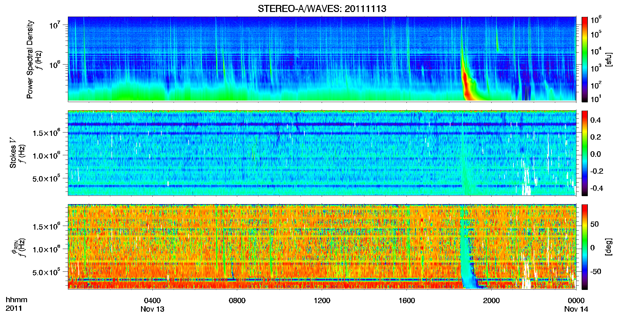The image size is (644, 332).
Task: Select the "2011" year label
Action: click(x=14, y=308)
